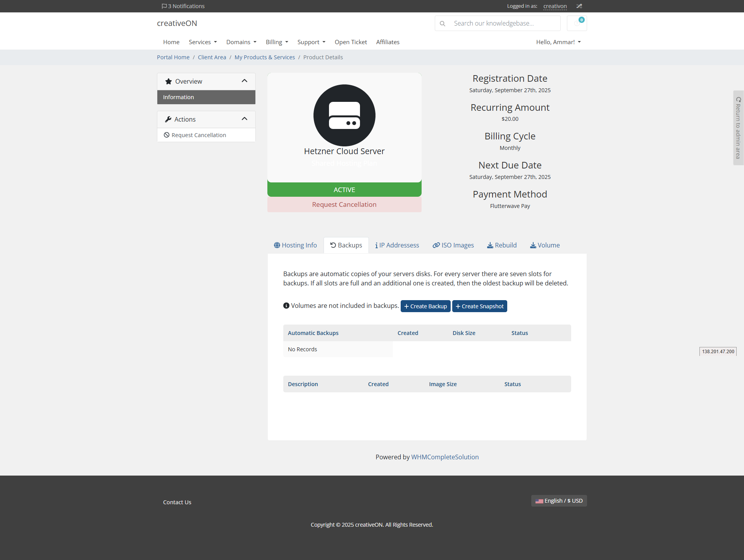Click the Return to admin area tab
The width and height of the screenshot is (744, 560).
[738, 128]
